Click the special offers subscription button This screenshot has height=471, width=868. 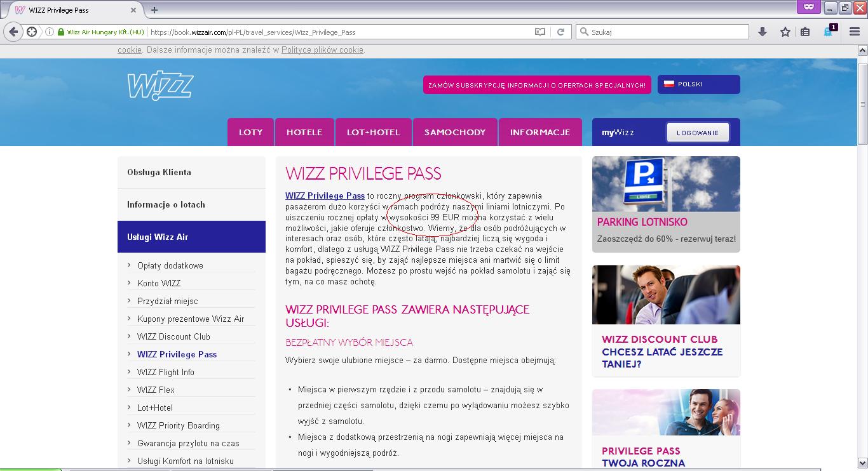coord(537,85)
